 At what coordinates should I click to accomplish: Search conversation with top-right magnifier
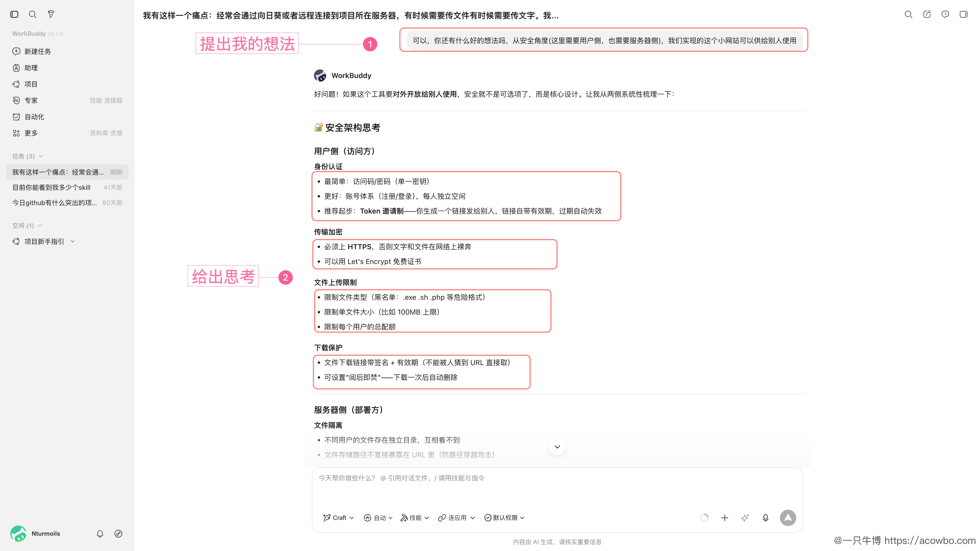click(x=909, y=15)
